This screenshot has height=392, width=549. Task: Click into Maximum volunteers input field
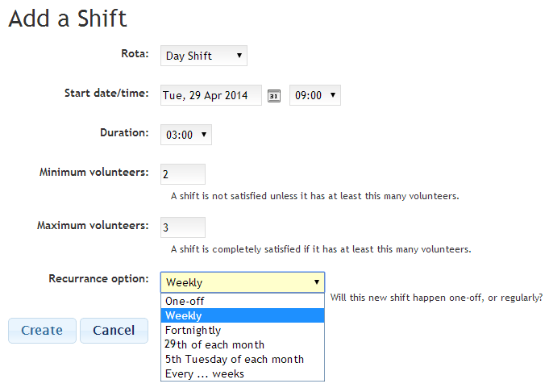183,227
